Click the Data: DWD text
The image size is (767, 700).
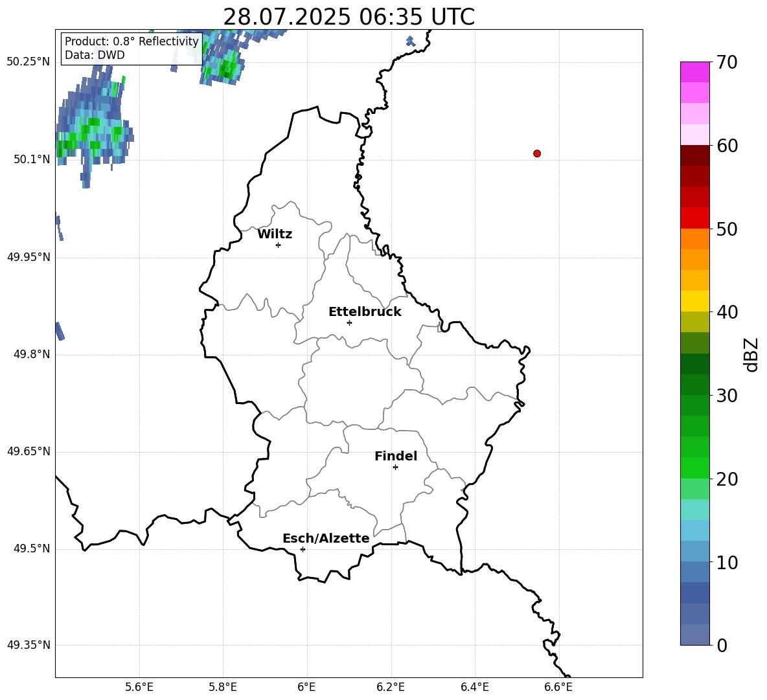[95, 55]
